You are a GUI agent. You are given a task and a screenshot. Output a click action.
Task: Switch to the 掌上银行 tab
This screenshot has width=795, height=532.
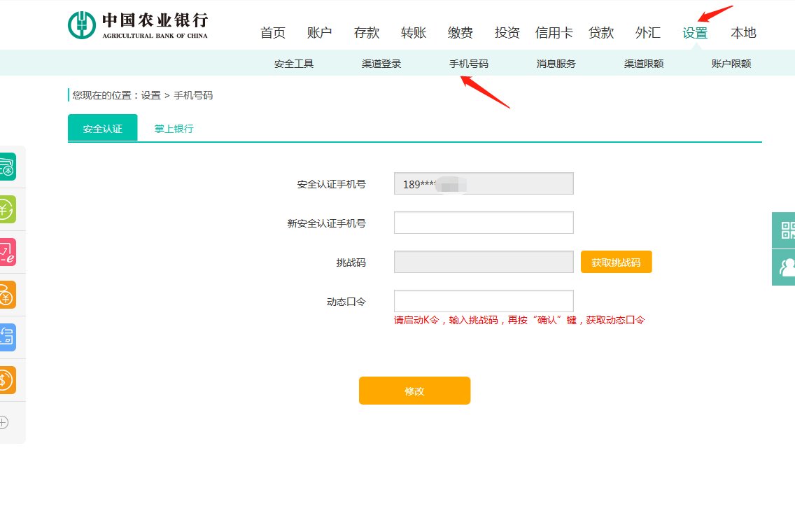coord(173,128)
